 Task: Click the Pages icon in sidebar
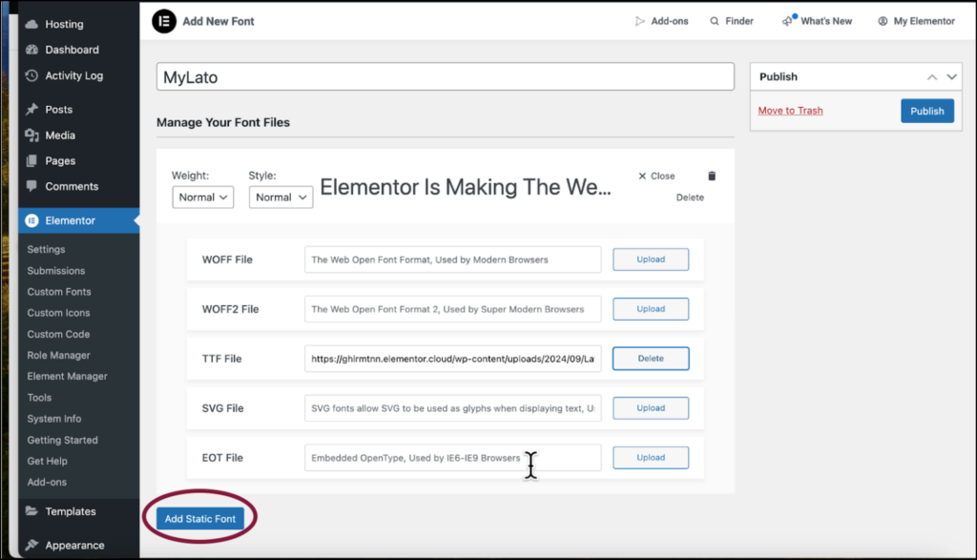31,160
